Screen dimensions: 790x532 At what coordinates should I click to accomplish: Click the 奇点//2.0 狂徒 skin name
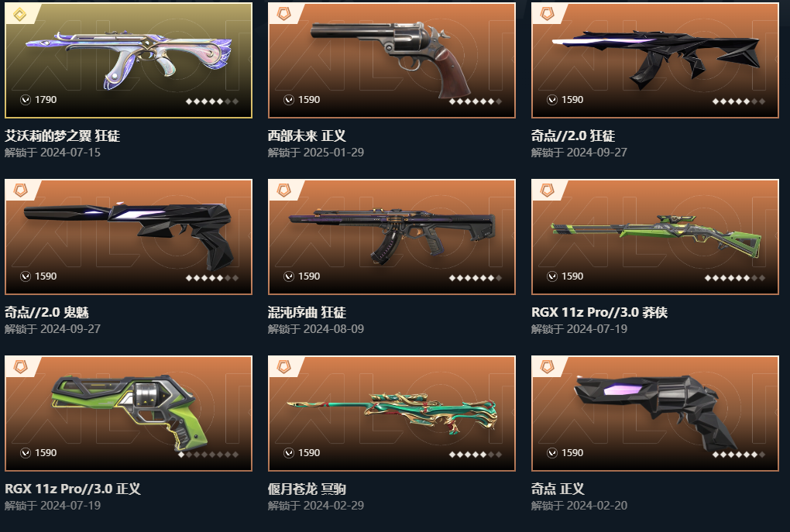point(573,136)
